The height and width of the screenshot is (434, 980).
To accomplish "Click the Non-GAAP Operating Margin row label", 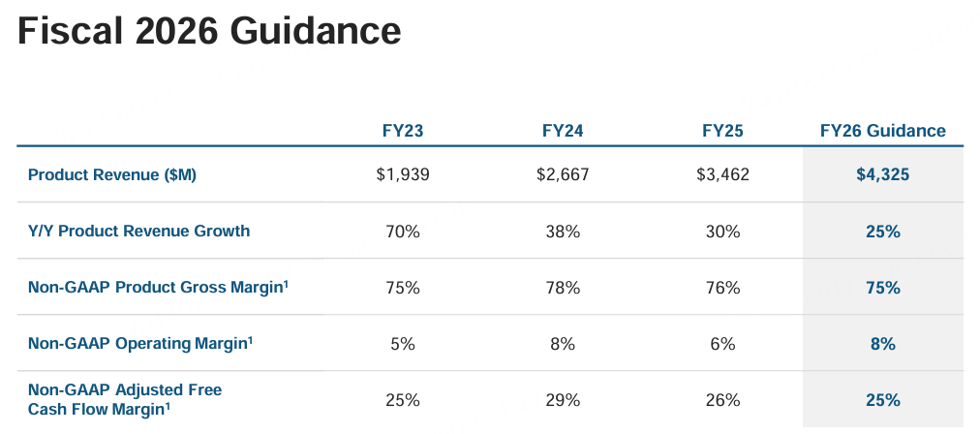I will 140,343.
